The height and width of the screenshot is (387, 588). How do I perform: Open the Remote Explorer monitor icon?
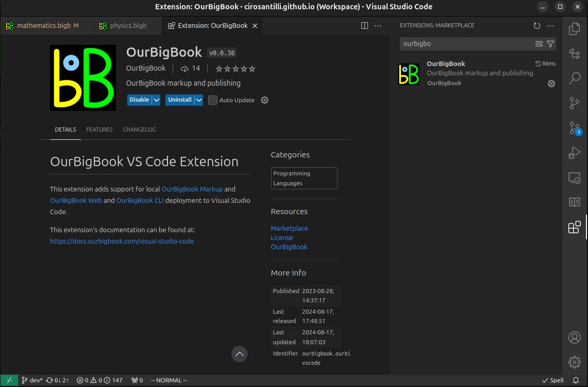574,178
